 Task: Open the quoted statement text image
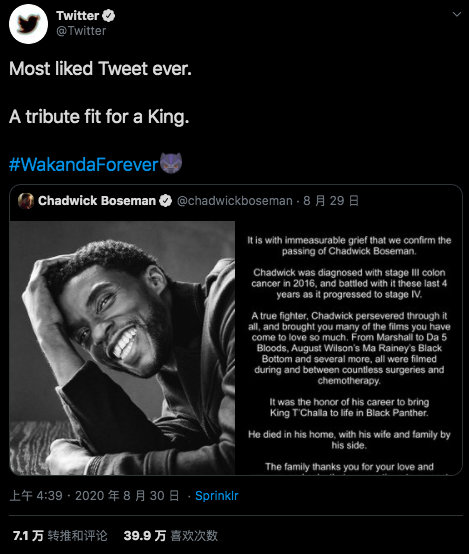point(349,348)
